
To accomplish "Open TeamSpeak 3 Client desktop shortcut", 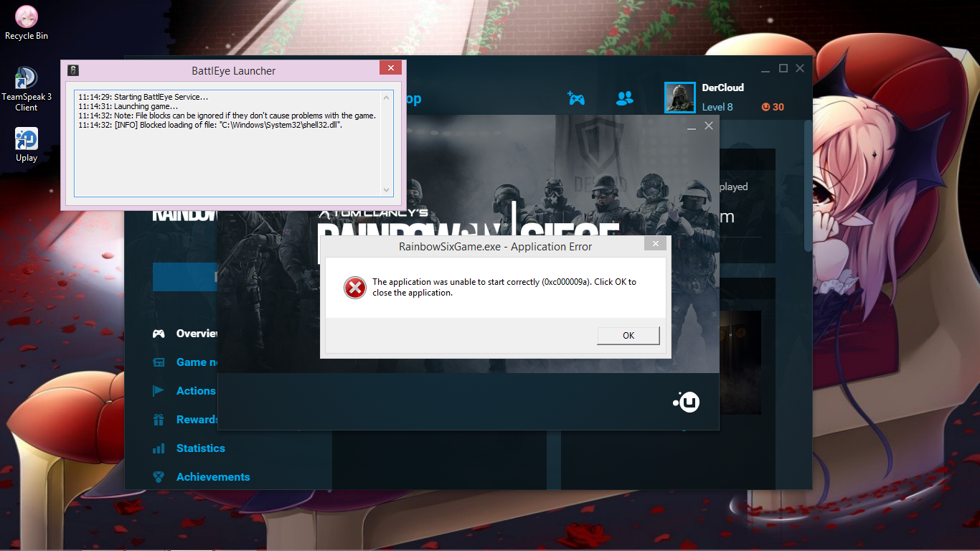I will pyautogui.click(x=27, y=89).
